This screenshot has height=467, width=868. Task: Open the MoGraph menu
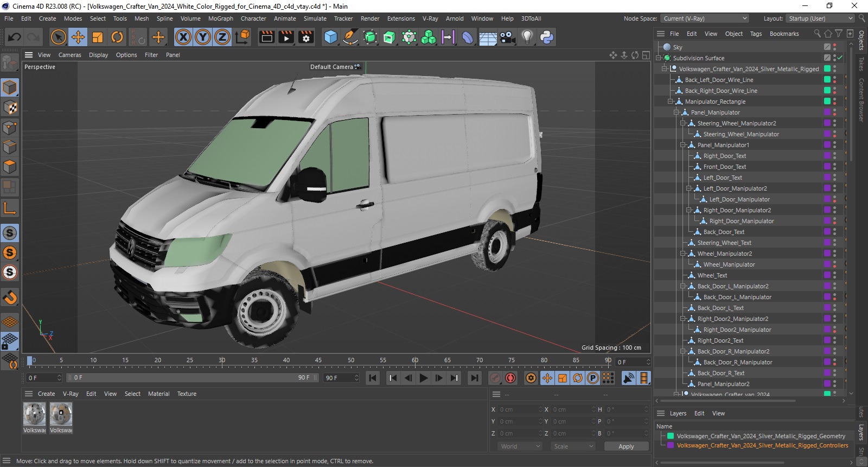click(221, 18)
